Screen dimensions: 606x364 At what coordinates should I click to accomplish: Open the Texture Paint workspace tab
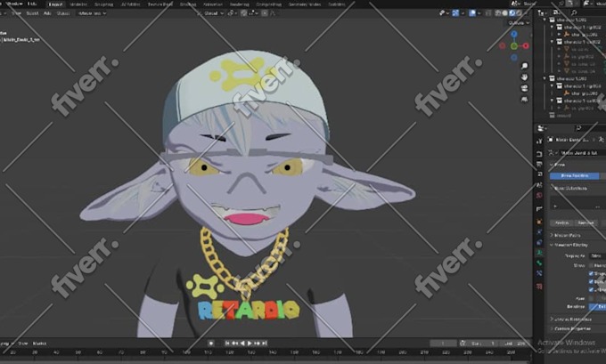click(x=160, y=4)
